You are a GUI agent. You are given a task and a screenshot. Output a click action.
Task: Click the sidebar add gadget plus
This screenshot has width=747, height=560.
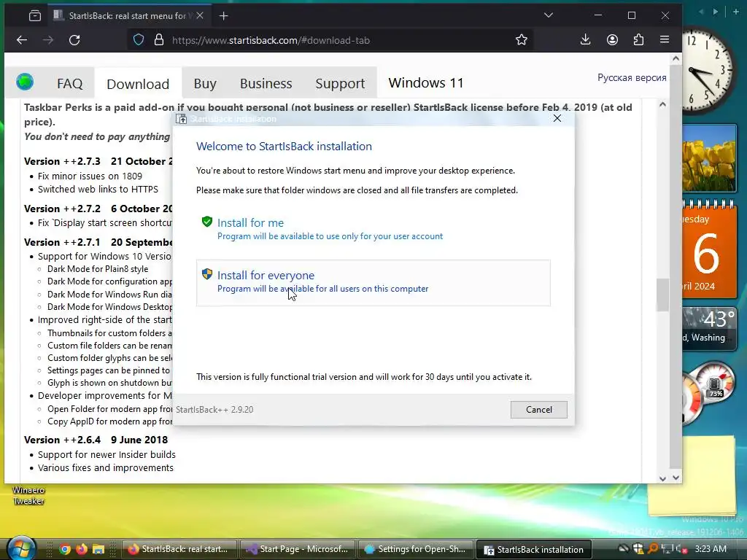(735, 12)
